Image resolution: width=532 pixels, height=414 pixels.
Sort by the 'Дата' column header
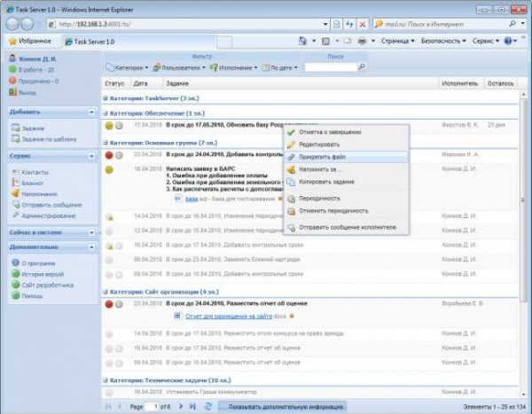point(140,83)
